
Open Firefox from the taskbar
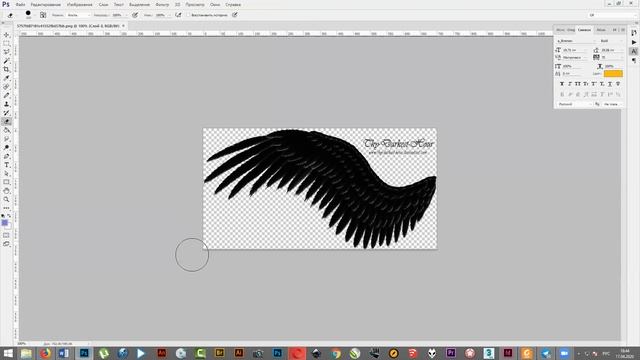click(45, 353)
